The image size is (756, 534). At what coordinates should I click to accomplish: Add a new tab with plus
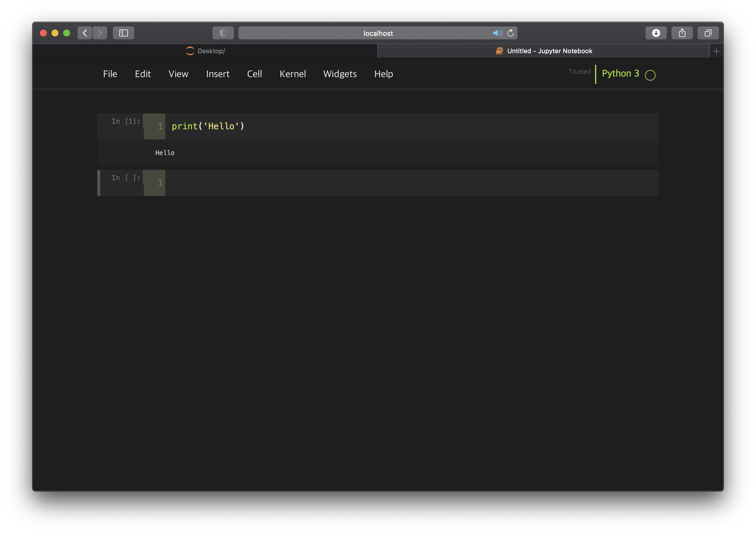(716, 51)
